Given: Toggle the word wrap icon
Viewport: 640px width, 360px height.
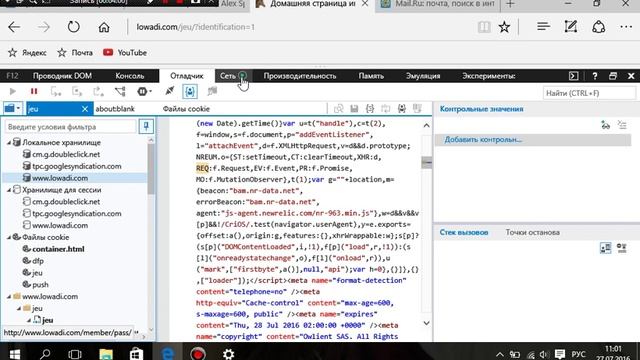Looking at the screenshot, I should (386, 109).
